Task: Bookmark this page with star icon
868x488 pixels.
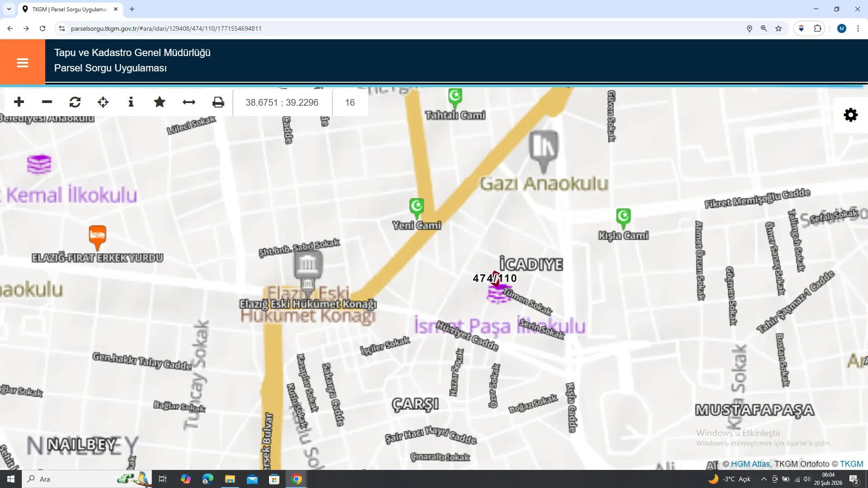Action: [x=778, y=28]
